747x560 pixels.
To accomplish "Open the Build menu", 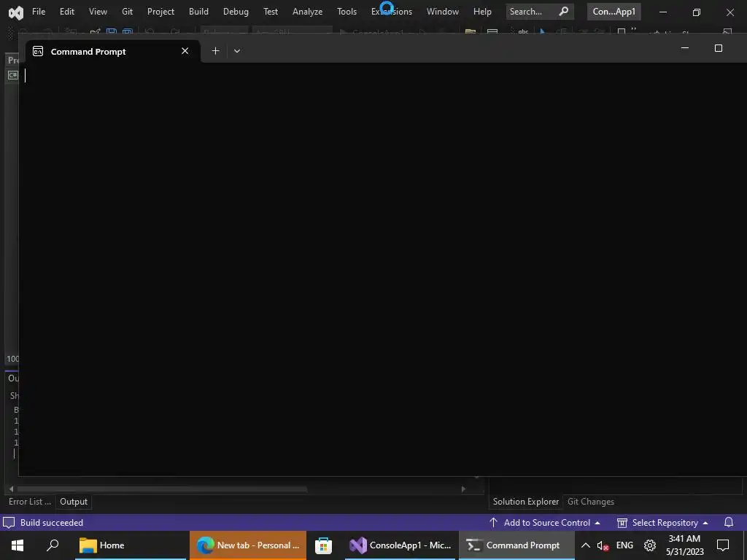I will point(198,12).
